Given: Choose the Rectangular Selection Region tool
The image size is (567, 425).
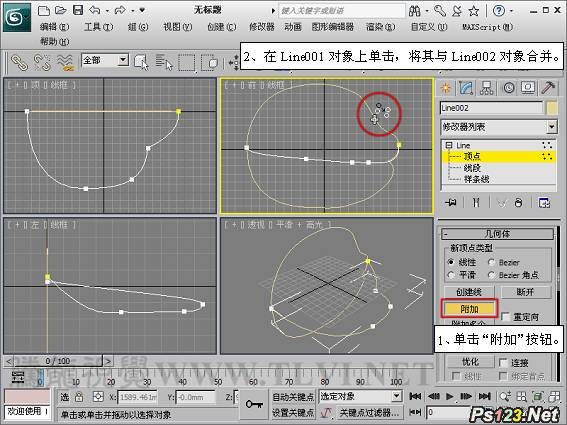Looking at the screenshot, I should (x=187, y=63).
